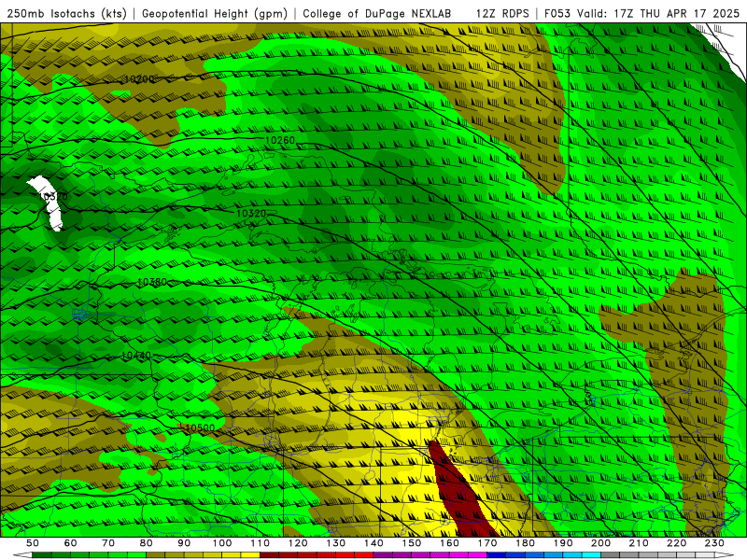Click the 210 value on the color scale
The width and height of the screenshot is (747, 560).
[639, 543]
